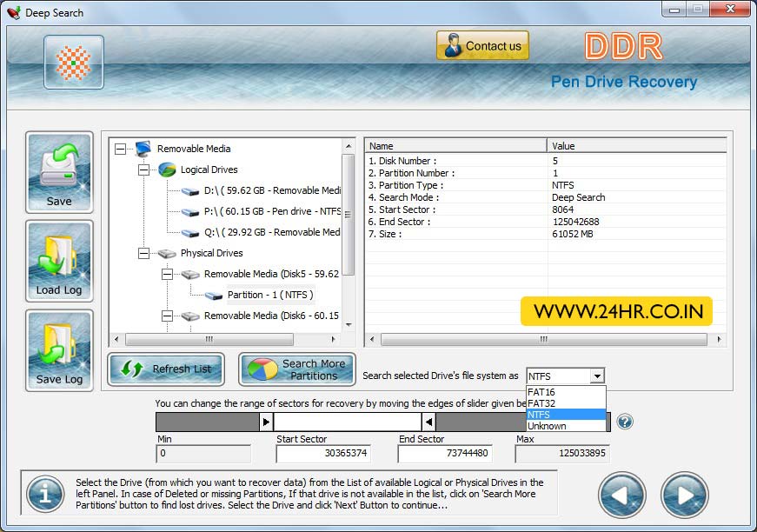Click the Logical Drives globe icon
The width and height of the screenshot is (757, 532).
167,170
